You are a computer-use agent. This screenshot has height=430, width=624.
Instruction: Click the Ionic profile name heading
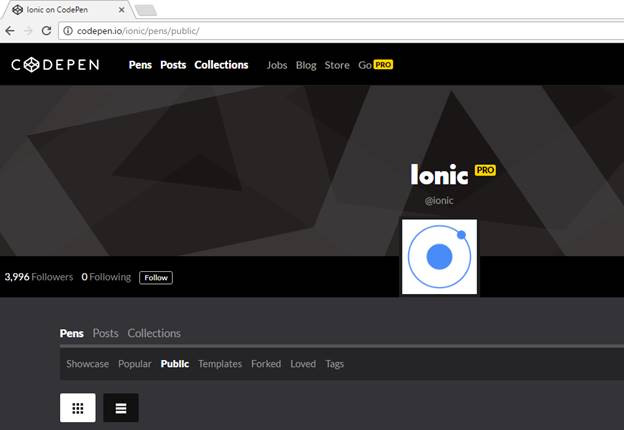(439, 175)
